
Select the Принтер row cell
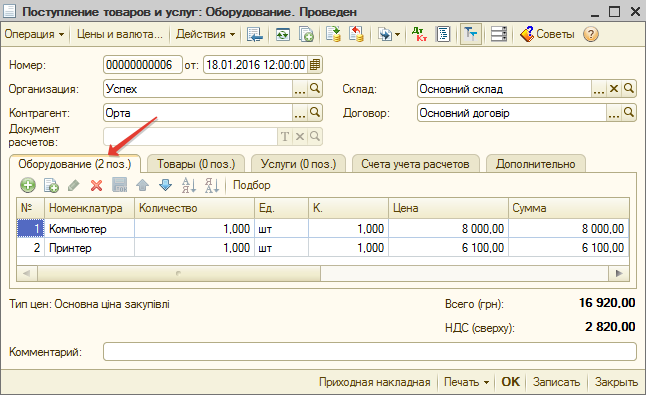[89, 248]
